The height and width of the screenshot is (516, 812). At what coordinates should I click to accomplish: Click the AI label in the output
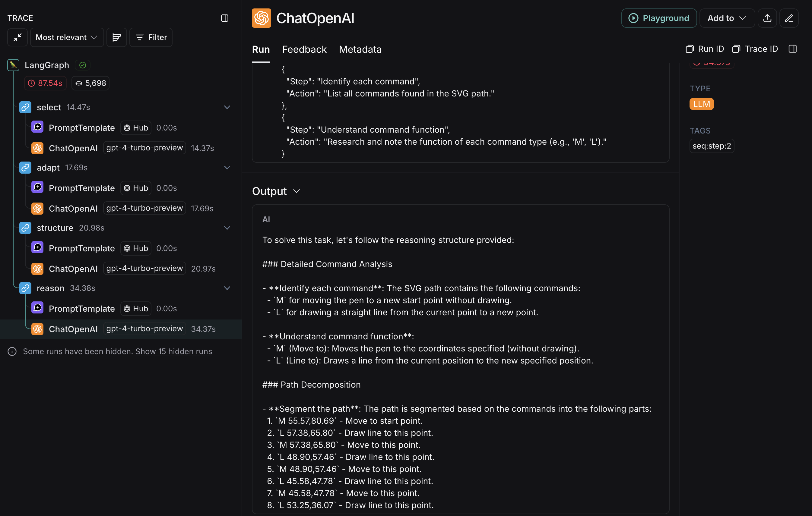[266, 219]
